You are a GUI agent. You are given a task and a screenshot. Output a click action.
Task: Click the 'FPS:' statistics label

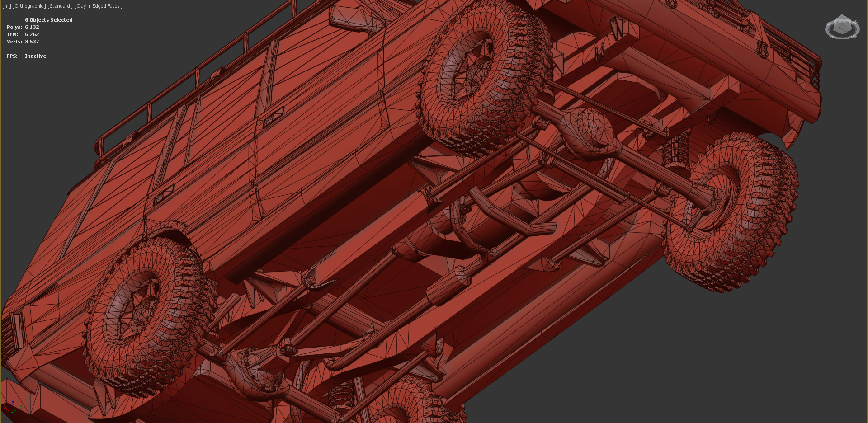[12, 56]
